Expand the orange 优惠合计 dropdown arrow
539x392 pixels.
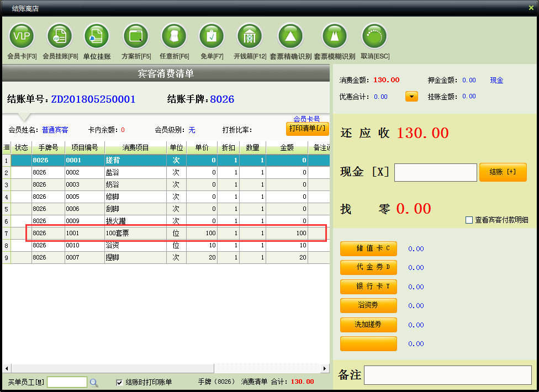[x=411, y=97]
